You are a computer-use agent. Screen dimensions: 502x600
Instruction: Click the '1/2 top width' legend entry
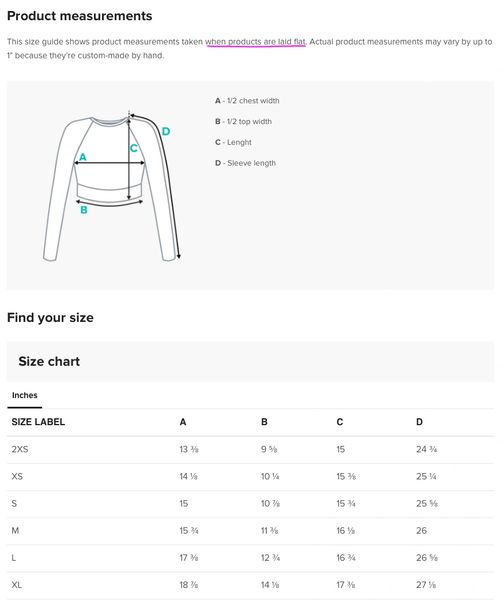tap(243, 121)
